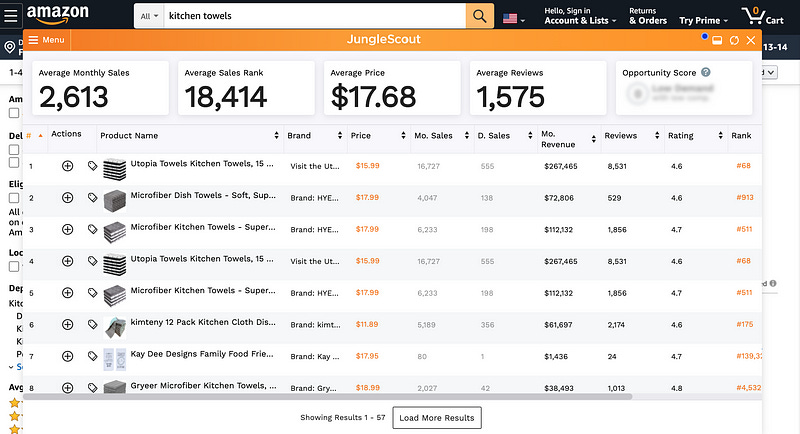
Task: Click the Average Price card
Action: click(x=392, y=88)
